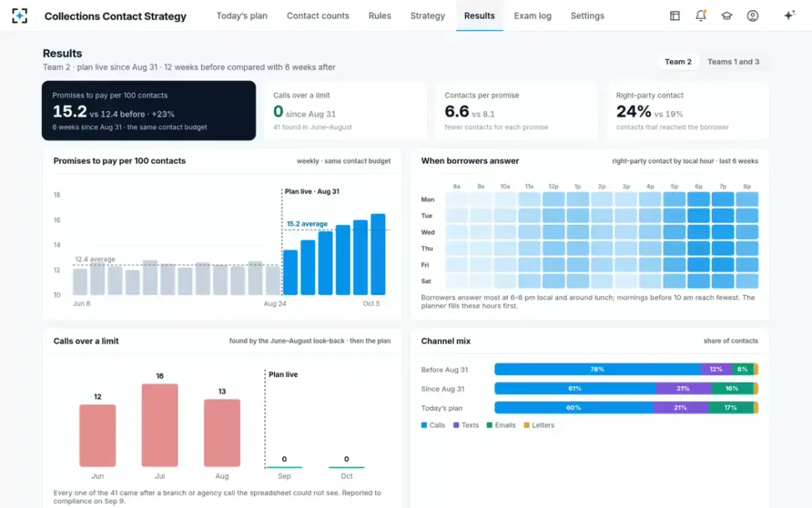Image resolution: width=812 pixels, height=508 pixels.
Task: Click the tallest blue bar above Oct 5
Action: [378, 254]
